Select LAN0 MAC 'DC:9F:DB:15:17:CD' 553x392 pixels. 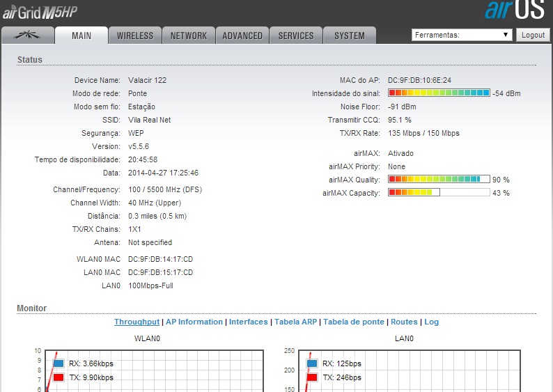click(160, 273)
